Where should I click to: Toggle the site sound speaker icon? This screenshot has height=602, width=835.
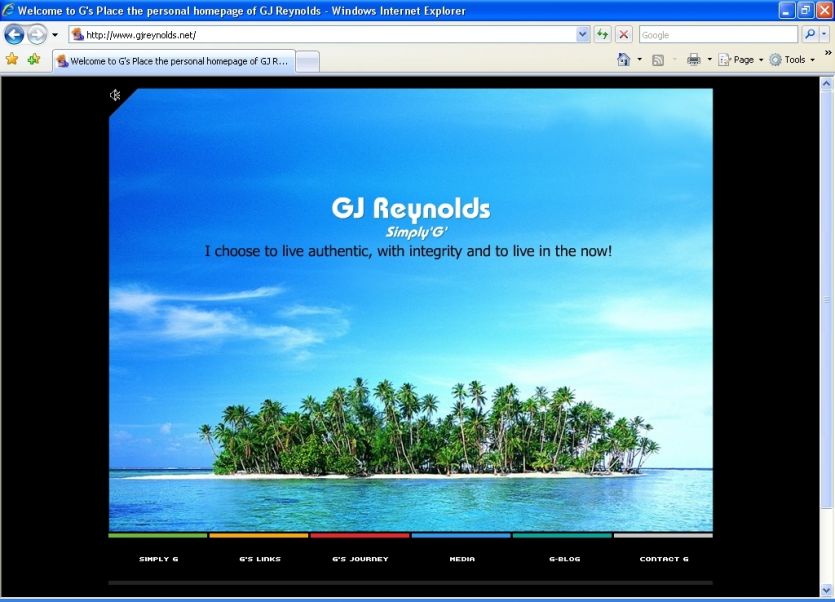coord(116,95)
